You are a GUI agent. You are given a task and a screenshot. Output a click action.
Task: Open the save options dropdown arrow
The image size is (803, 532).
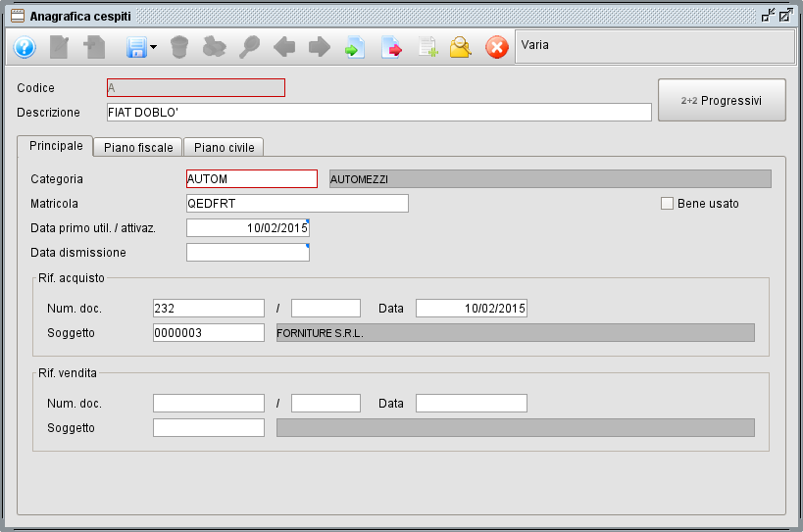(154, 48)
